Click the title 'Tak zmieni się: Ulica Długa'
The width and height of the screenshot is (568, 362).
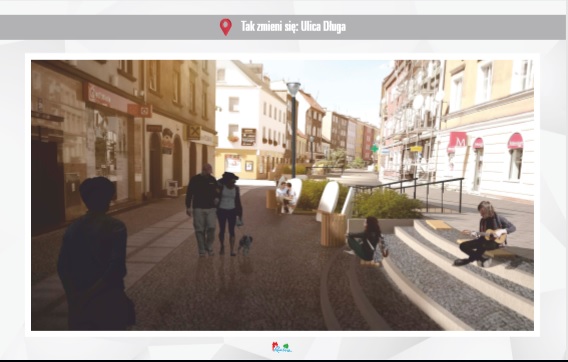[293, 27]
